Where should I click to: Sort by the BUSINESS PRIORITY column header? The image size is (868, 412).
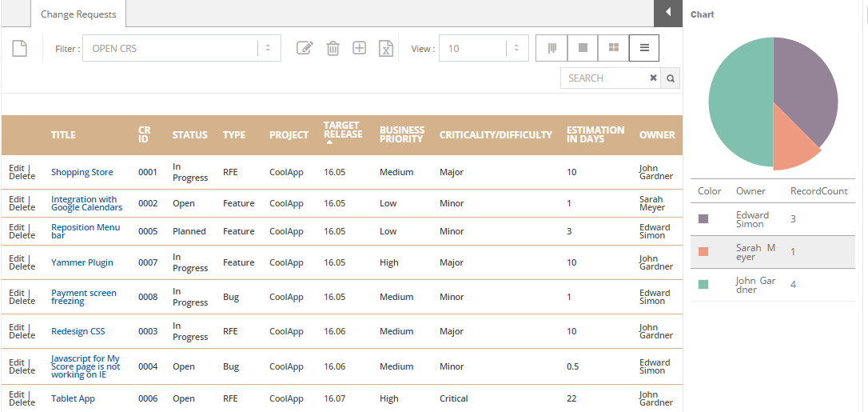[402, 134]
